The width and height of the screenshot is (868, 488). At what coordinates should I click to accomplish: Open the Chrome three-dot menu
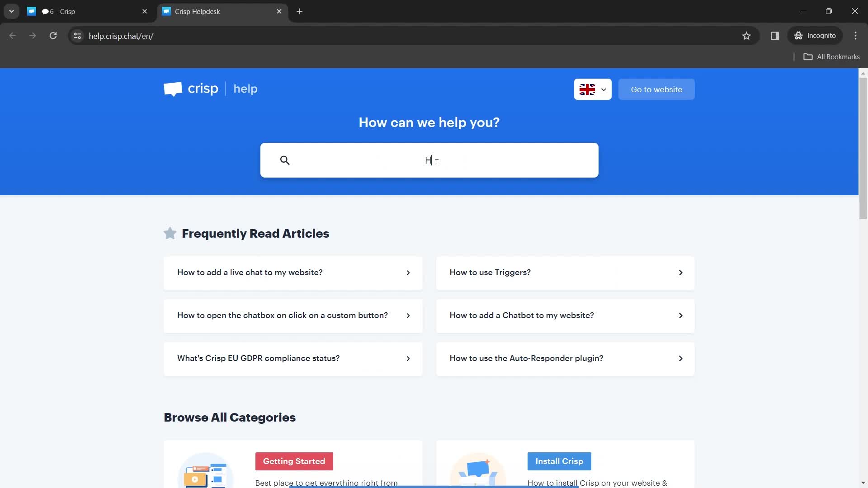(x=855, y=36)
